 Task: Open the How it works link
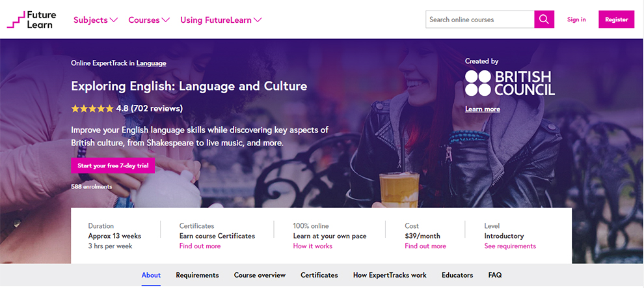point(312,246)
